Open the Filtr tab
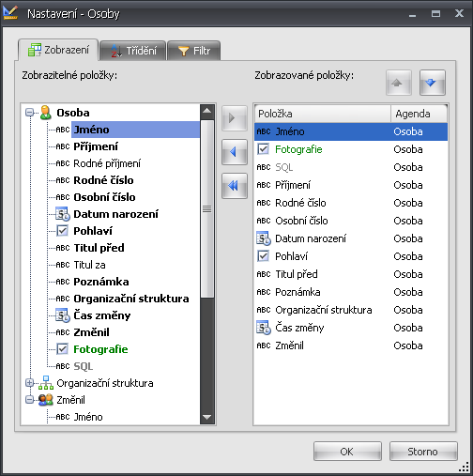 pos(194,51)
